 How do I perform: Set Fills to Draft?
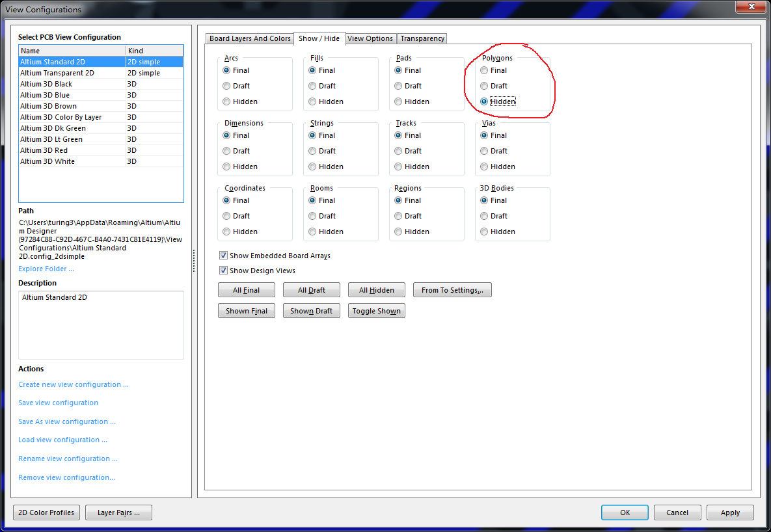(312, 86)
